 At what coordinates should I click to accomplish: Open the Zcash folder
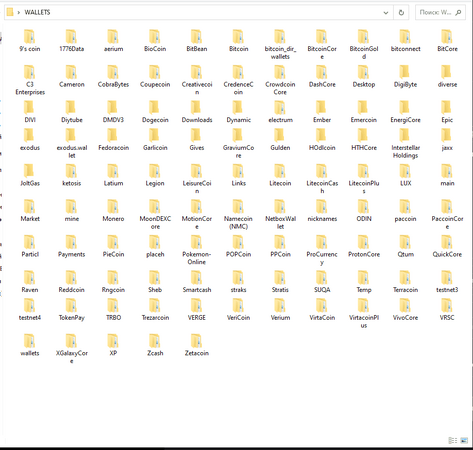tap(155, 345)
